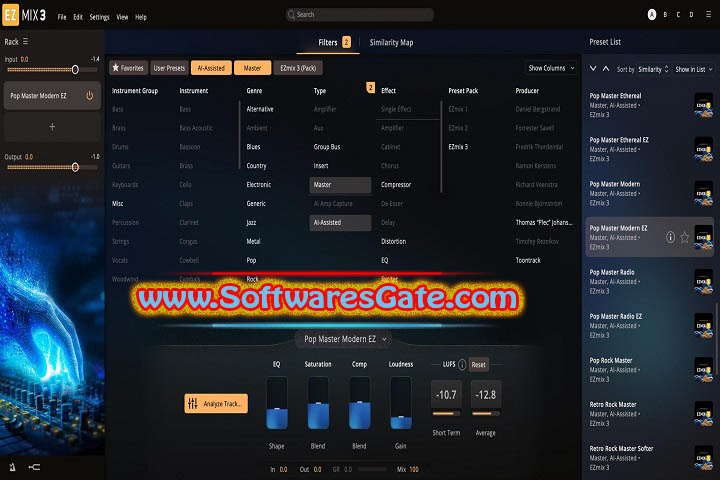Open the Settings menu
The image size is (720, 480).
(x=100, y=17)
